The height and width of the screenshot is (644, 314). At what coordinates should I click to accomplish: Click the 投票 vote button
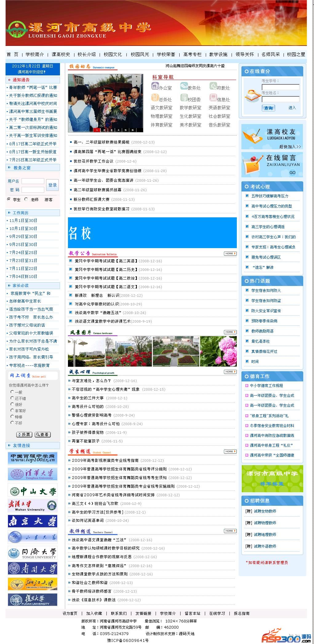24,435
